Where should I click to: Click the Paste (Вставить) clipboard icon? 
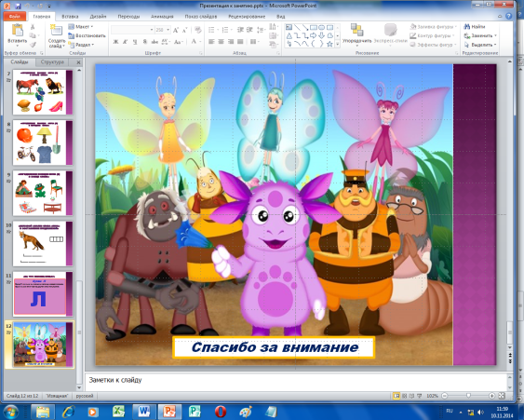point(17,31)
